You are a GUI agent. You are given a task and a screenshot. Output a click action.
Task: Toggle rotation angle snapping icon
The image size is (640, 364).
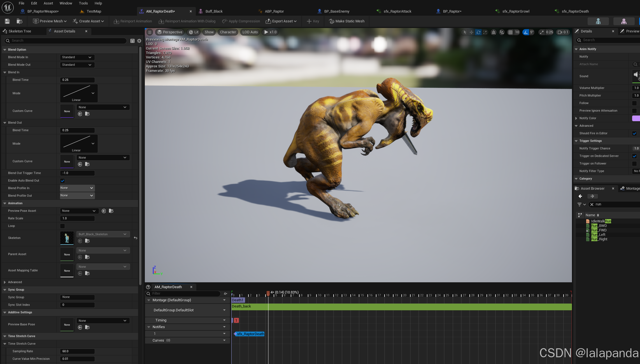(526, 32)
